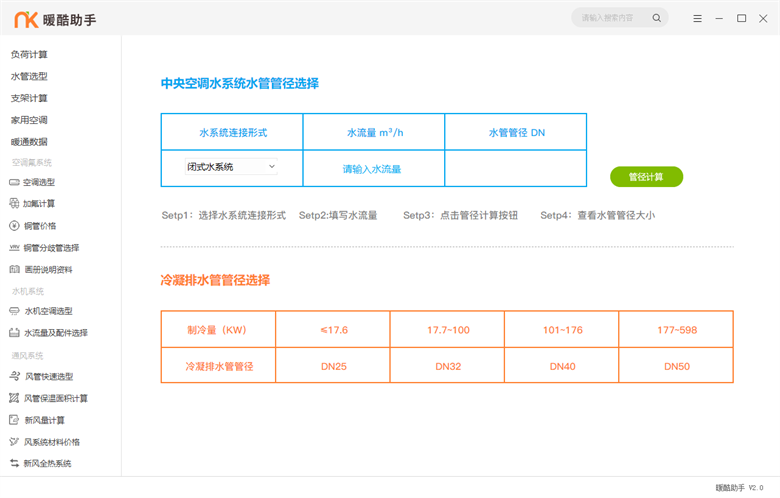Open 空调选型 page
The width and height of the screenshot is (780, 498).
click(39, 183)
